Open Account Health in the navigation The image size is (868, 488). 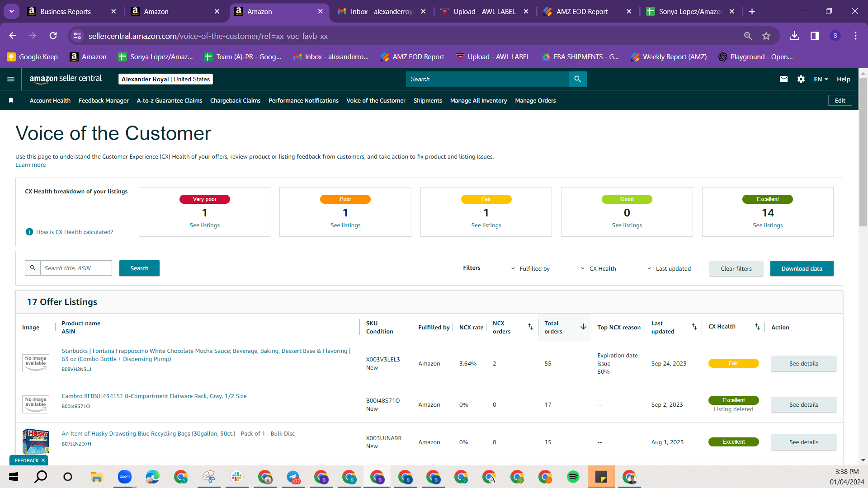pos(50,100)
